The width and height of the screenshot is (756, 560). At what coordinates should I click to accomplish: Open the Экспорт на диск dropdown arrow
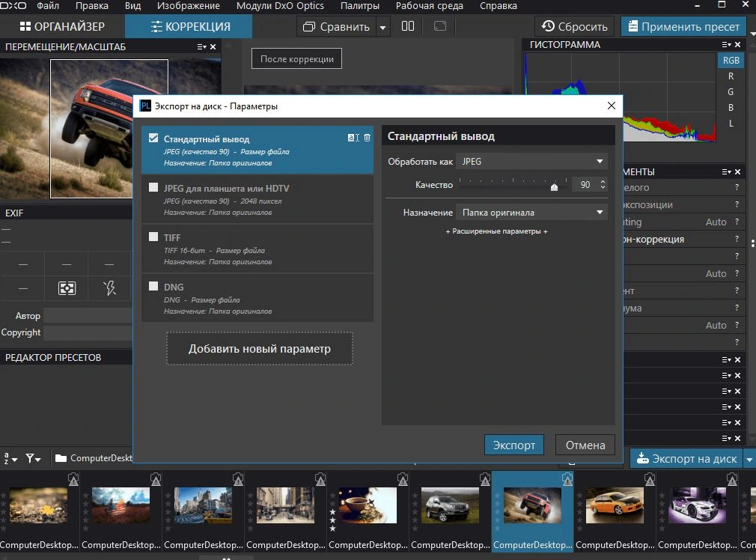[749, 459]
